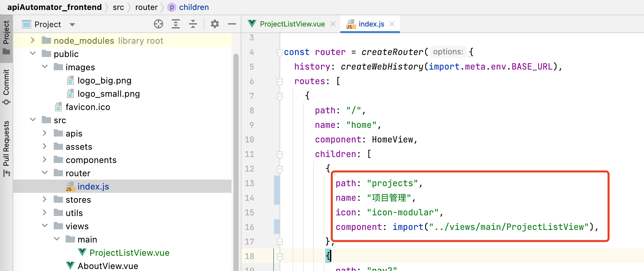Image resolution: width=644 pixels, height=271 pixels.
Task: Expand the node_modules folder
Action: pos(32,40)
